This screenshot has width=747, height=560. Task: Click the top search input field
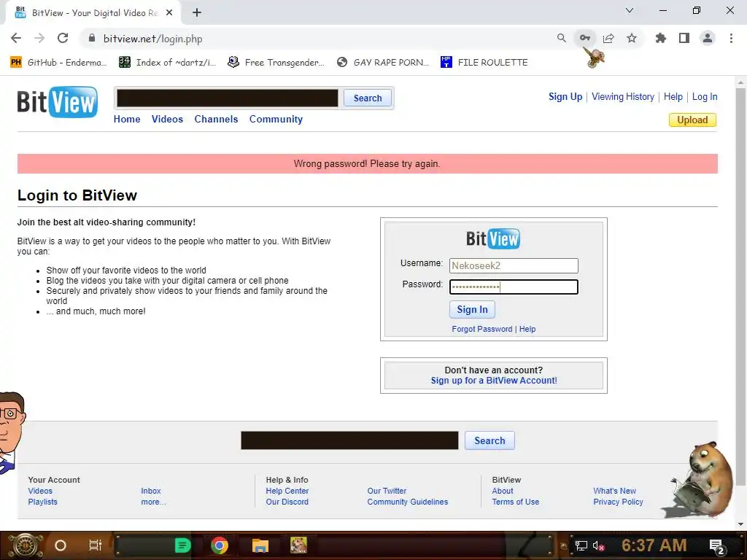pyautogui.click(x=228, y=98)
